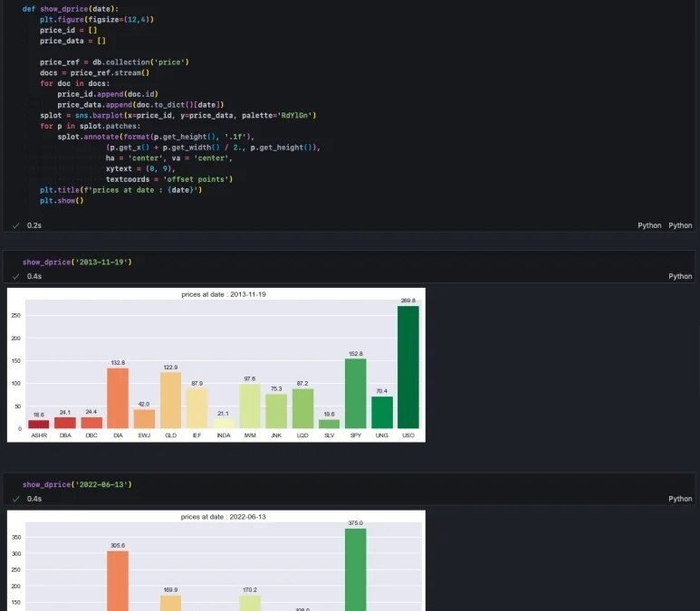This screenshot has height=611, width=700.
Task: Click the success checkmark beside 0.2s
Action: tap(16, 225)
